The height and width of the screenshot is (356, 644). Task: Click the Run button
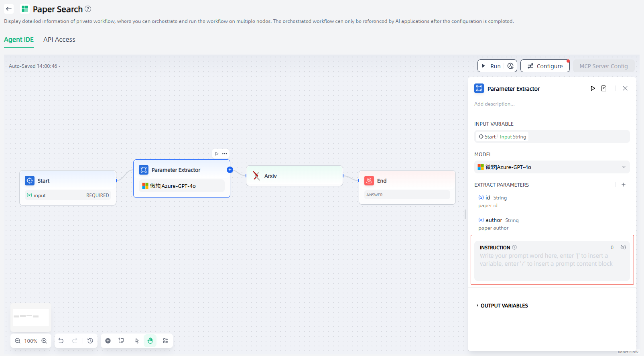491,66
